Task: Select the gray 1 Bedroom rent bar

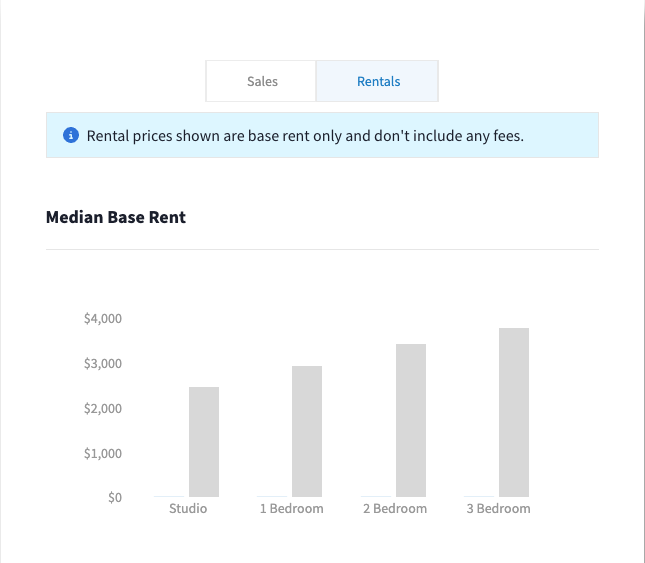Action: click(x=307, y=431)
